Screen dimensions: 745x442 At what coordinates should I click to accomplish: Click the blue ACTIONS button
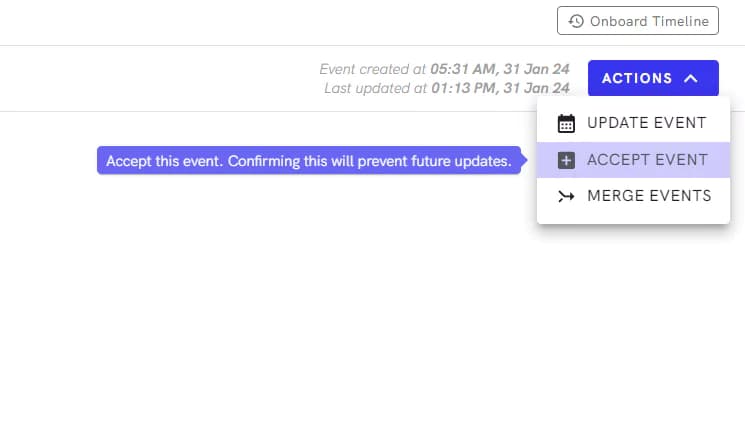(653, 78)
